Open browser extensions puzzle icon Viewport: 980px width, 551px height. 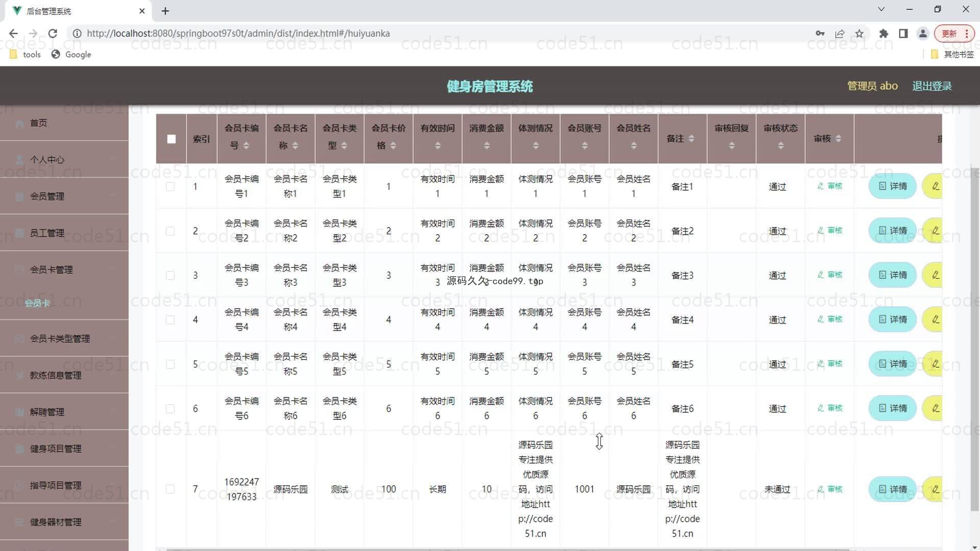click(x=884, y=34)
